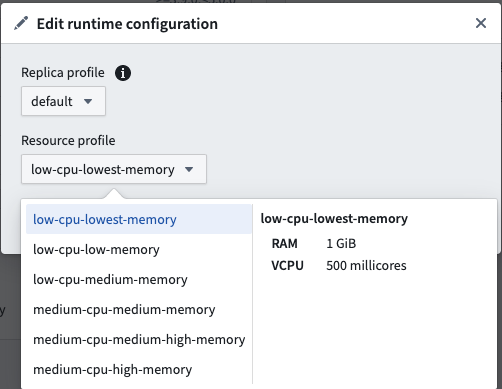Click the pencil edit icon in header

tap(21, 23)
